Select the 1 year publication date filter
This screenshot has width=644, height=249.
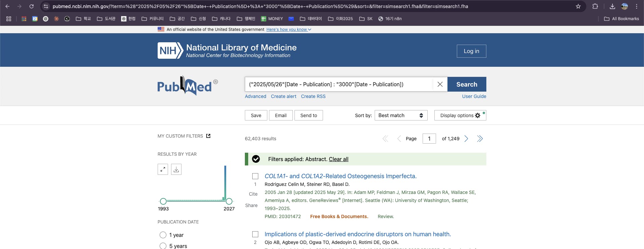pyautogui.click(x=163, y=235)
